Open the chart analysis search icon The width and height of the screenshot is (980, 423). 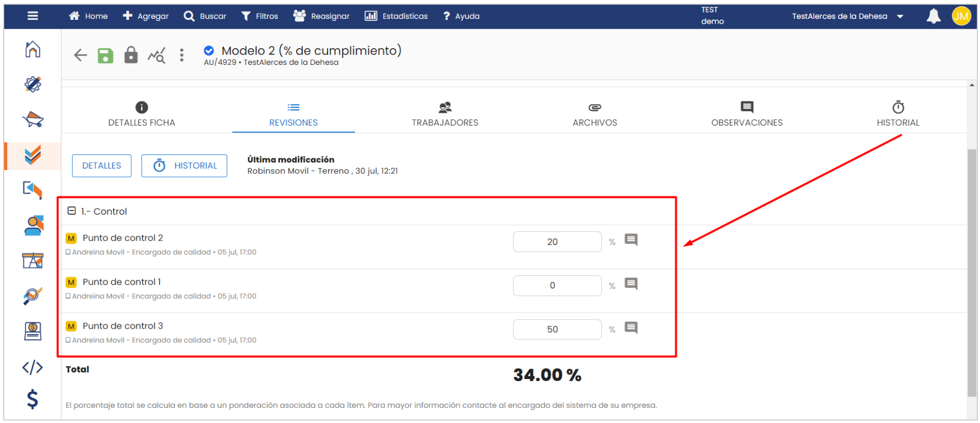coord(156,55)
